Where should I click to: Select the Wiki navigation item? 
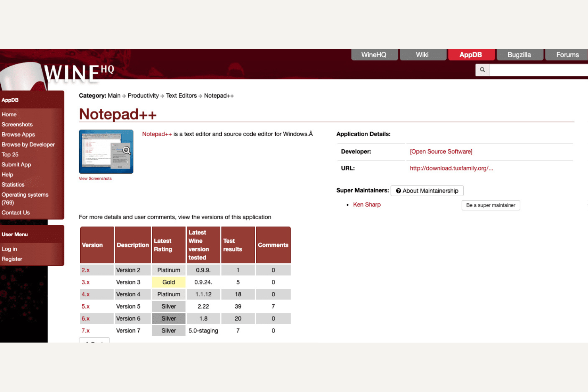[x=422, y=54]
